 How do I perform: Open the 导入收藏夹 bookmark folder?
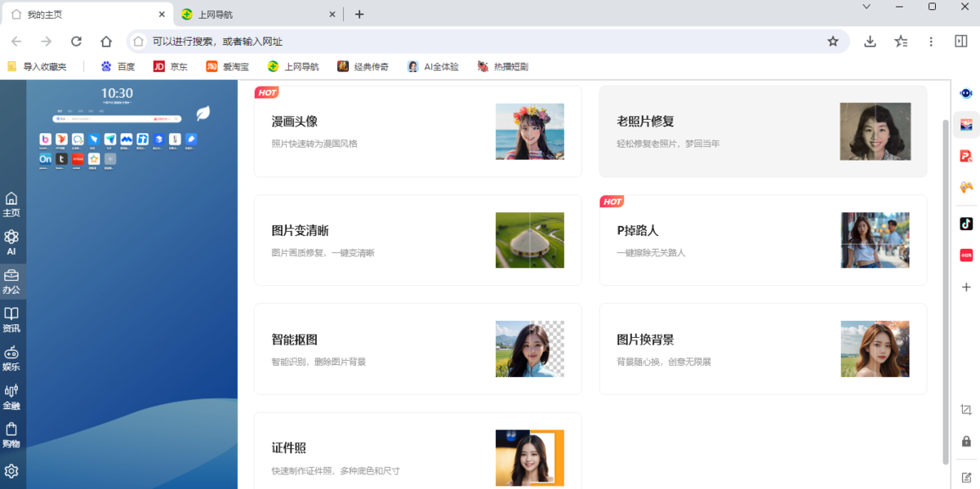point(37,67)
